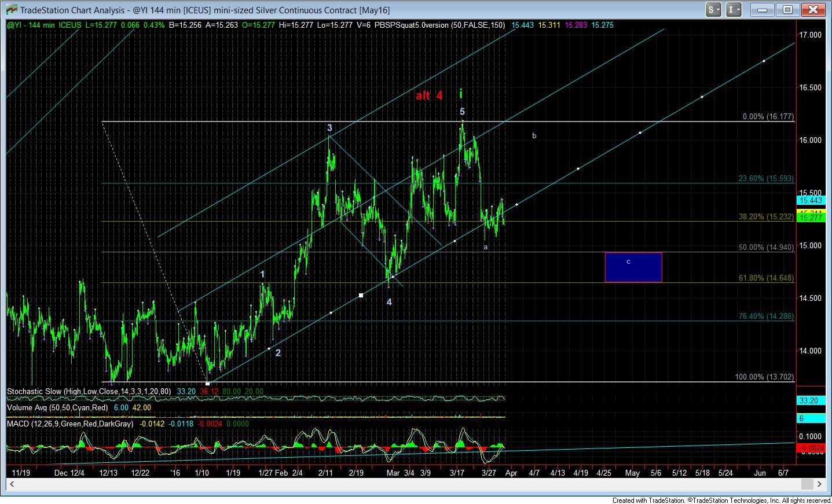
Task: Maximize the Chart Analysis window
Action: (x=787, y=10)
